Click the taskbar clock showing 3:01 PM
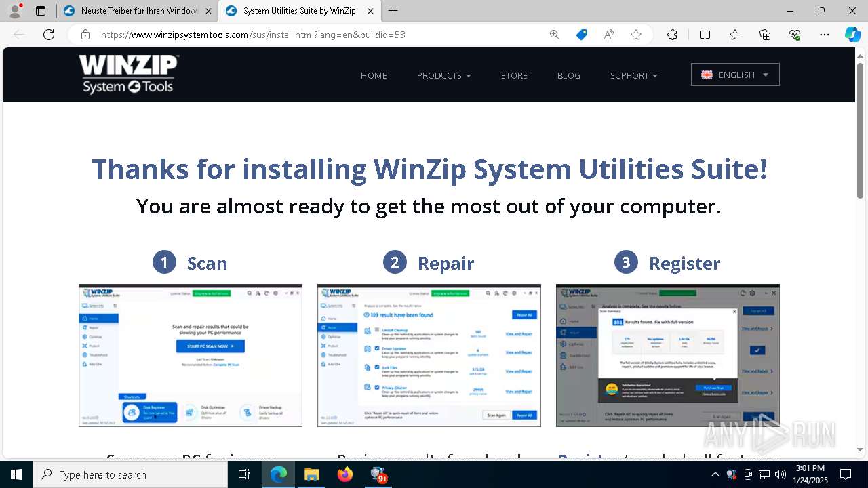868x488 pixels. pyautogui.click(x=810, y=474)
